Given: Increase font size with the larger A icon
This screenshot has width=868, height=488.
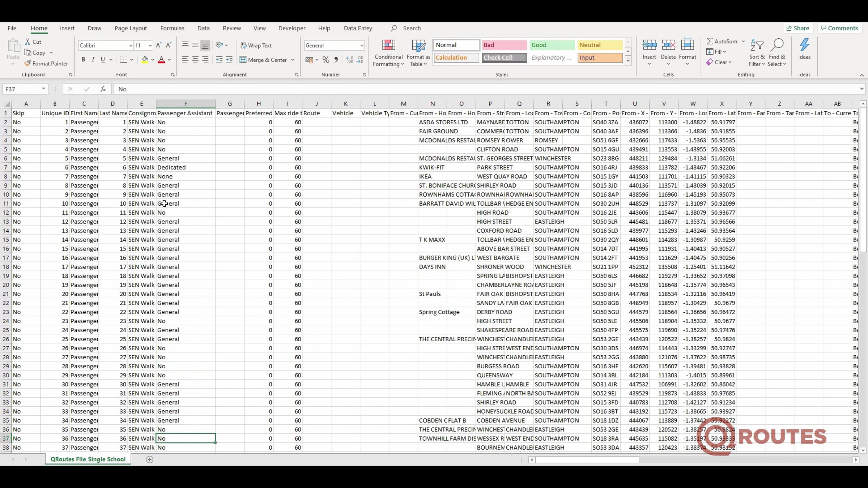Looking at the screenshot, I should (158, 45).
